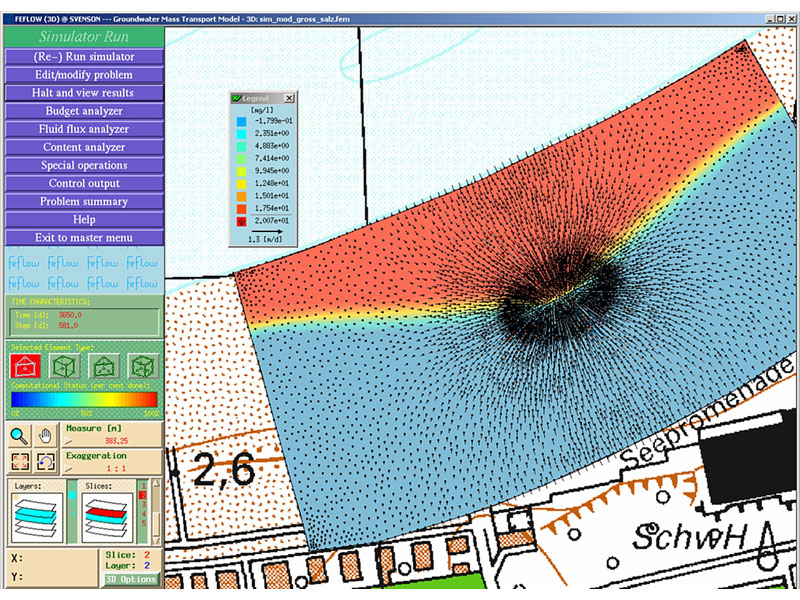800x600 pixels.
Task: Expand the Exaggeration control
Action: coord(70,467)
